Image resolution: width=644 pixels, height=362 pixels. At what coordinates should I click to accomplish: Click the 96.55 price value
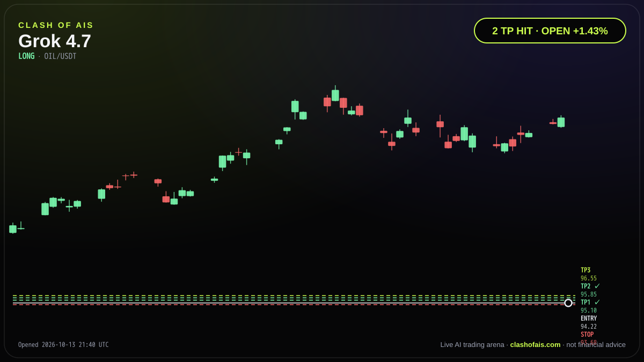[589, 278]
